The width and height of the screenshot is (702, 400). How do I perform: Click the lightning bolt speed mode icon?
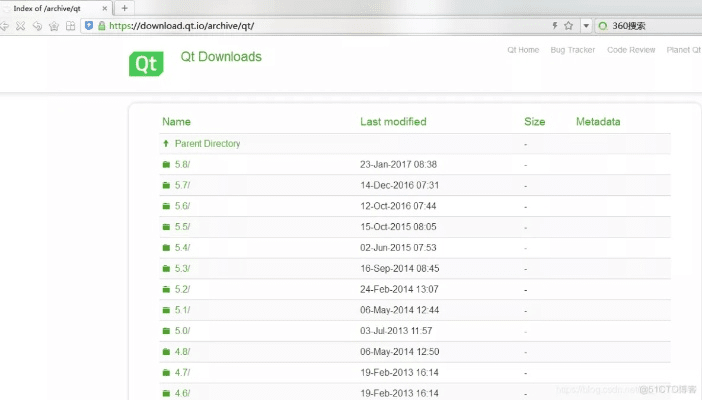555,25
